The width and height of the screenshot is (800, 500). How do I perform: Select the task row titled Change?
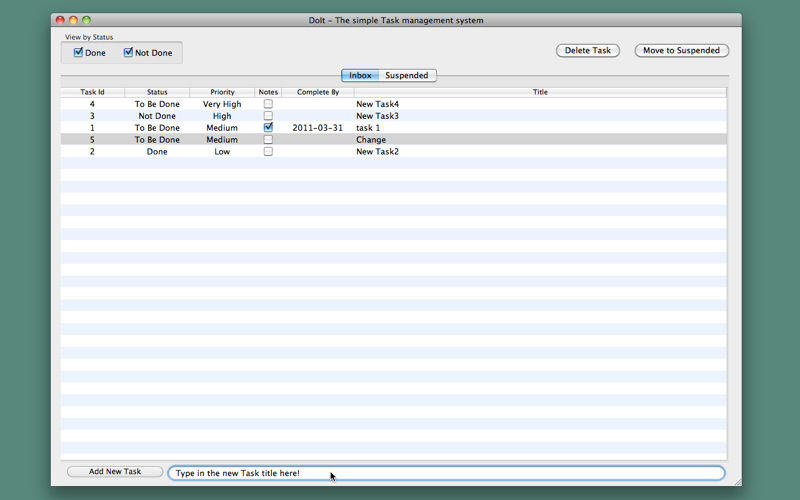[x=393, y=139]
